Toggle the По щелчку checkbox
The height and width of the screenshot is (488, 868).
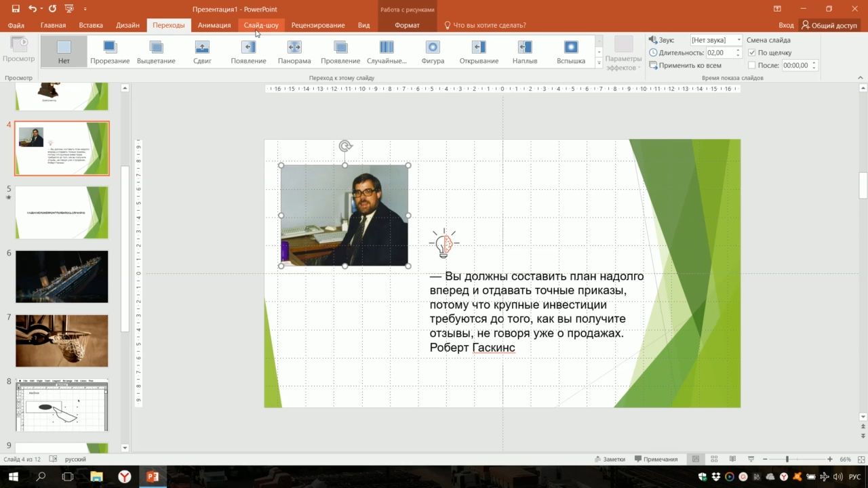click(x=751, y=53)
